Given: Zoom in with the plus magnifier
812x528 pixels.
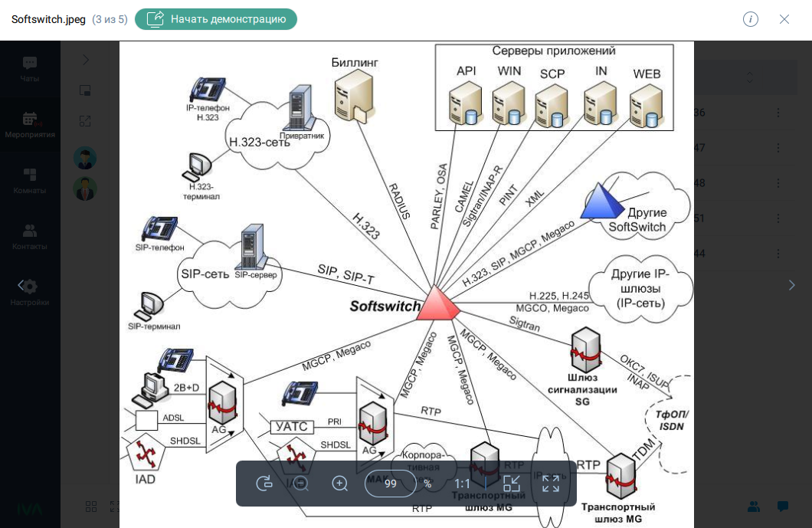Looking at the screenshot, I should coord(340,484).
